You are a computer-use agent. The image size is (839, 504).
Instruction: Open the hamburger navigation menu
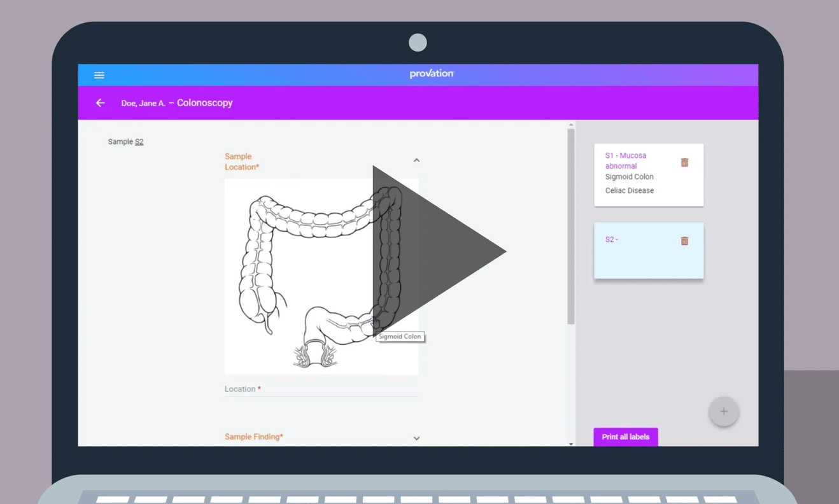pos(99,75)
